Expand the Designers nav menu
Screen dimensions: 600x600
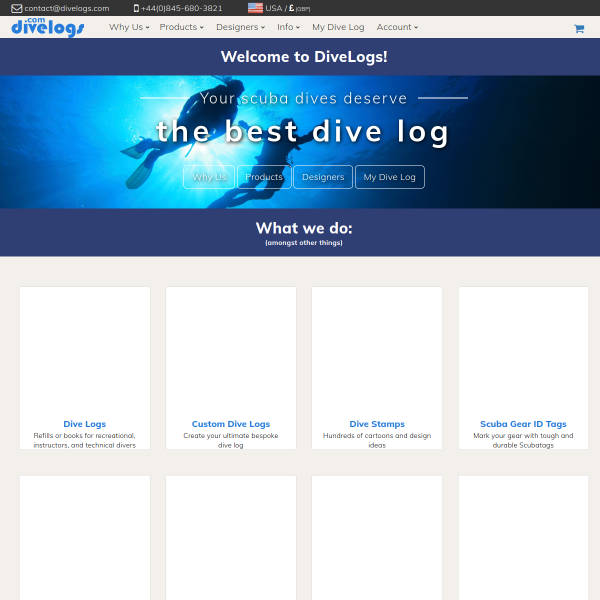click(240, 27)
